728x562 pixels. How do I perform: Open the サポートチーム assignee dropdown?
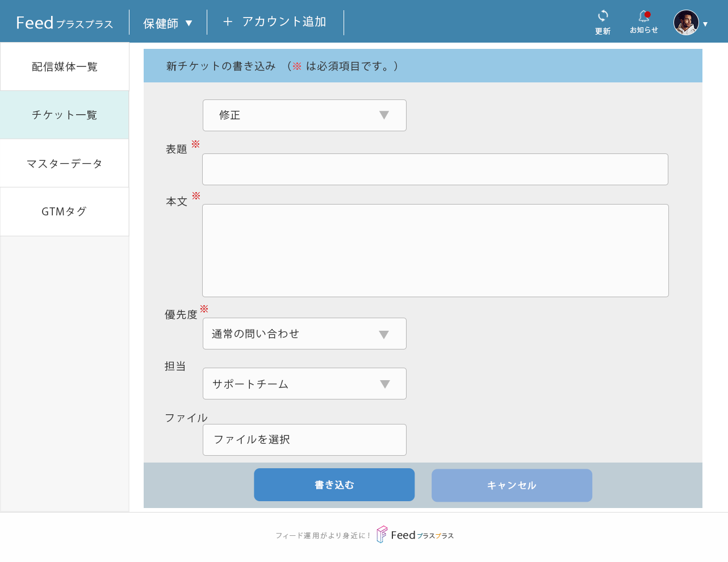tap(304, 384)
